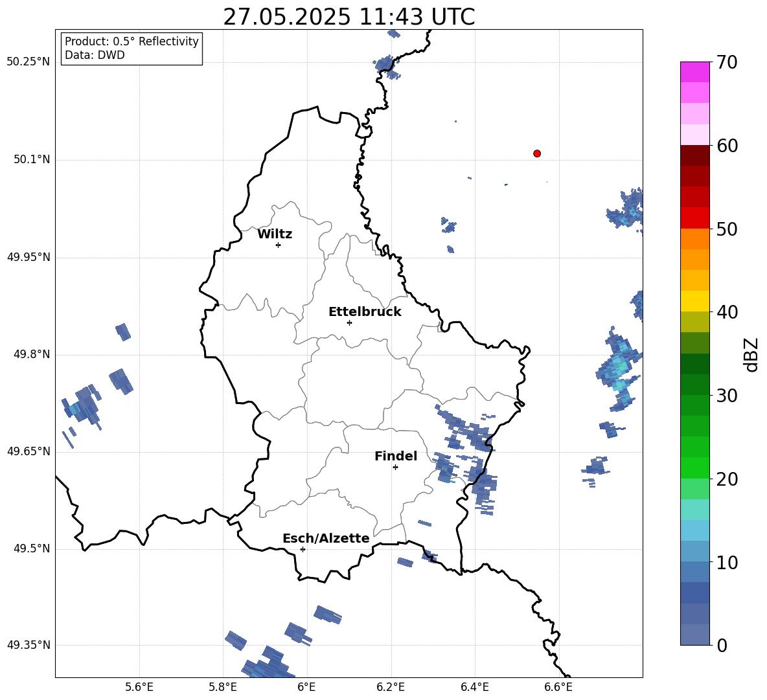Click the 'Data: DWD' text
Screen dimensions: 767x700
pos(95,55)
